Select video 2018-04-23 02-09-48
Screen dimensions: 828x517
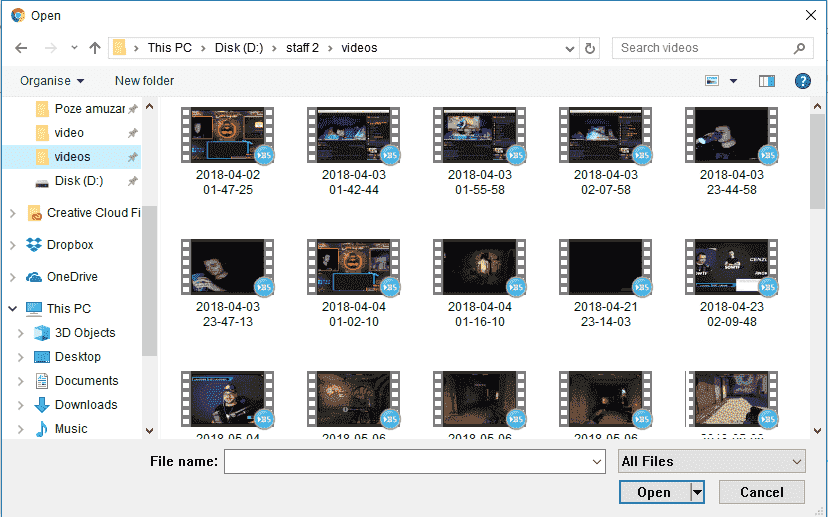(731, 284)
